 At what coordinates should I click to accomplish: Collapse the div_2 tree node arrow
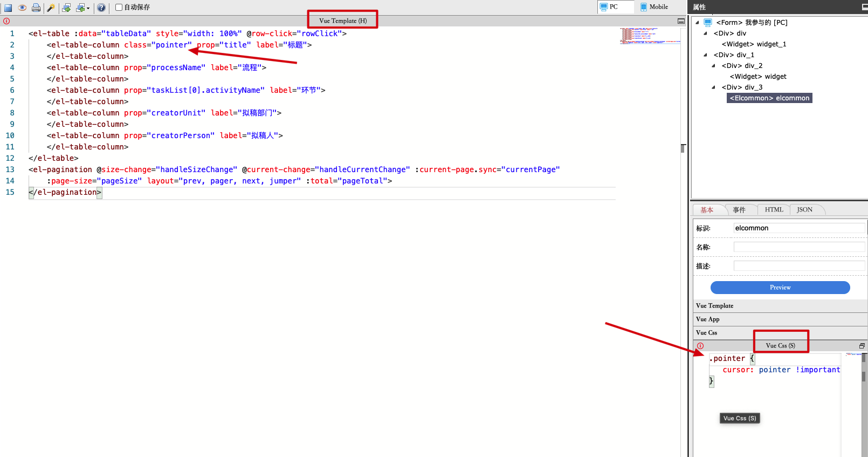coord(713,66)
